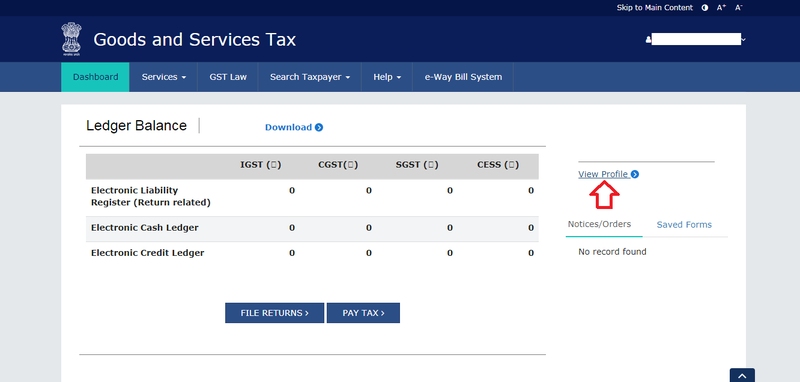
Task: Click 'No record found' text
Action: pos(612,252)
